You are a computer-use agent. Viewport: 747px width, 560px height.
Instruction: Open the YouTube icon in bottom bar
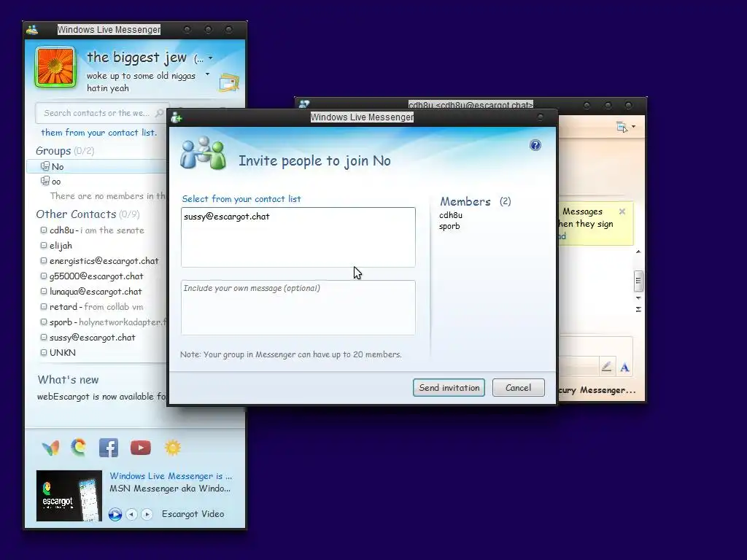point(141,448)
